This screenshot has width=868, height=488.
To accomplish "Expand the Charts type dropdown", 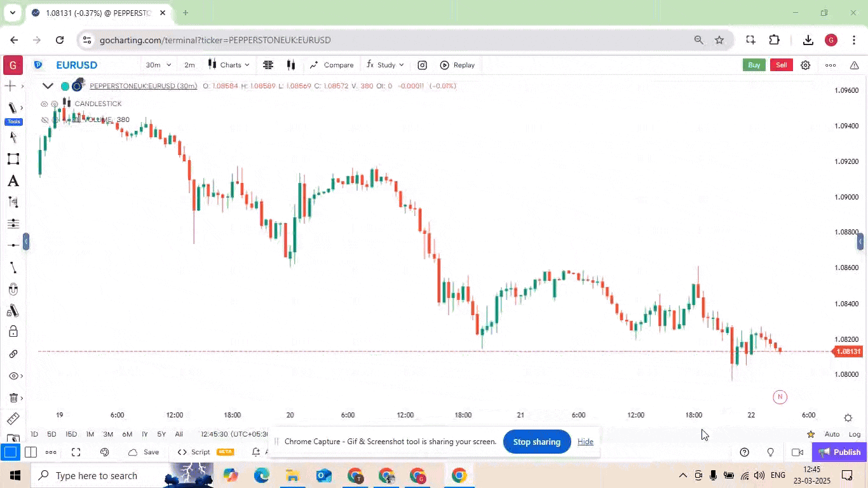I will [229, 65].
